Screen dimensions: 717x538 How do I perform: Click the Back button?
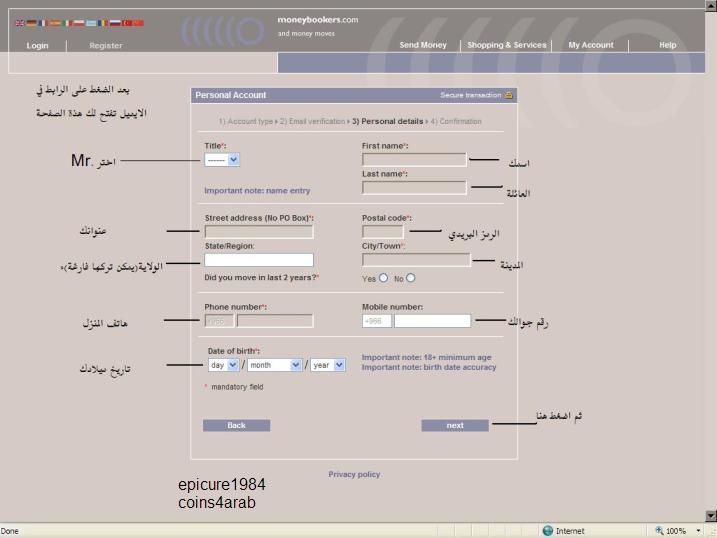tap(236, 426)
